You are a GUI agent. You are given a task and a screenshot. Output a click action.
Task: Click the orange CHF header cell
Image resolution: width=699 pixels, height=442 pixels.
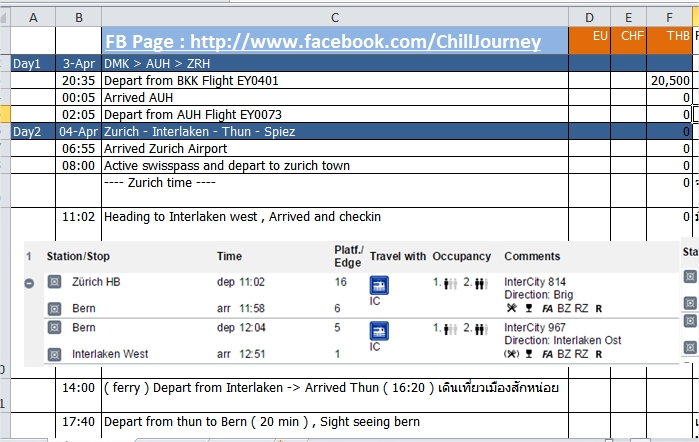pos(628,41)
